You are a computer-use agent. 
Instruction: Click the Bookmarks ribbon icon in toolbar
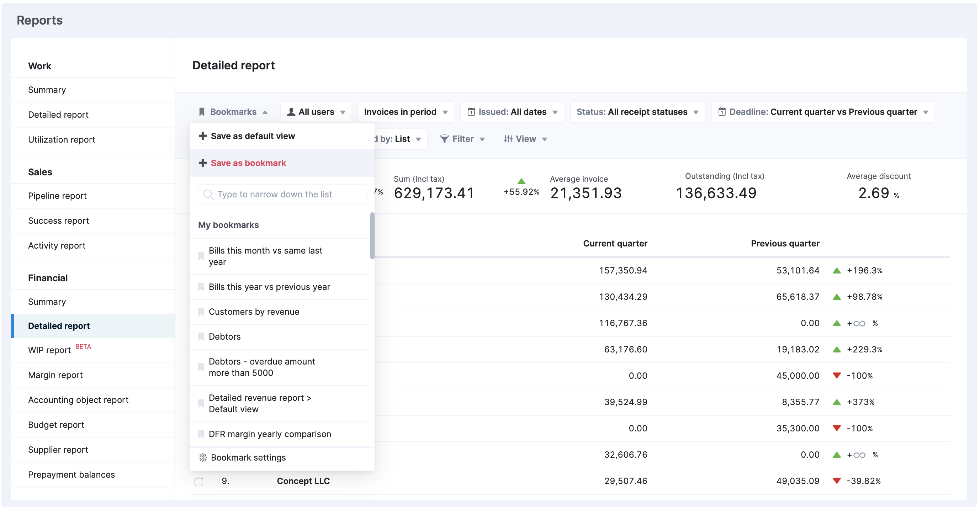pos(202,112)
